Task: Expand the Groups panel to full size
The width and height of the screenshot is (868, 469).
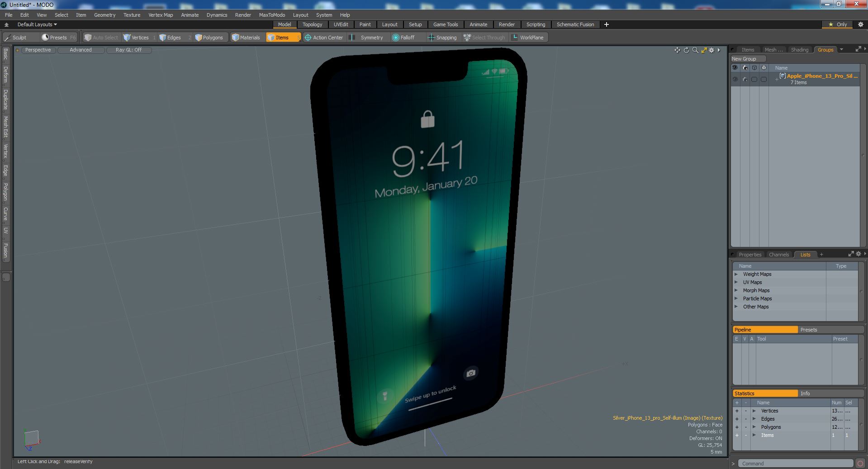Action: click(858, 50)
